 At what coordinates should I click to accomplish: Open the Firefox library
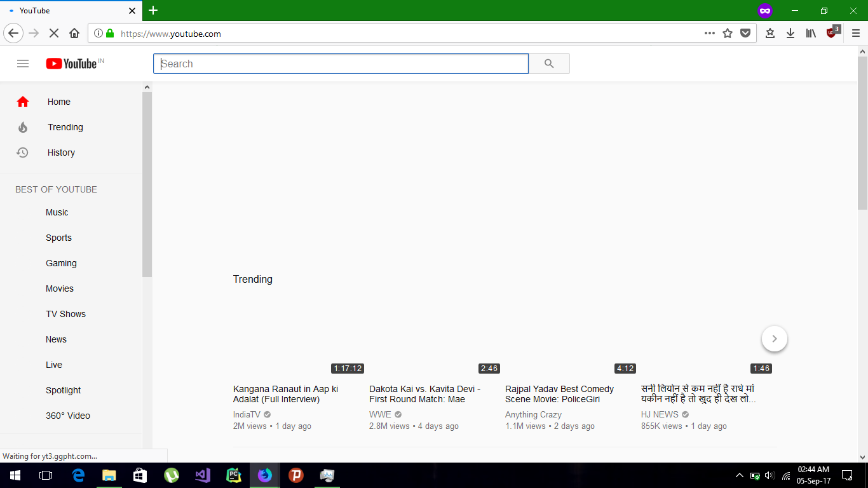coord(811,33)
